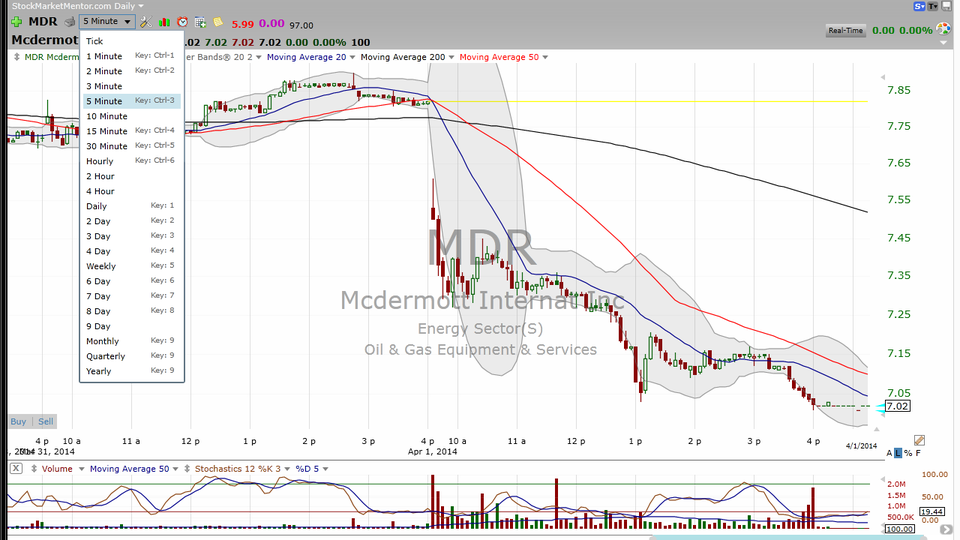Close the lower indicator pane with X
Viewport: 960px width, 540px height.
coord(17,468)
